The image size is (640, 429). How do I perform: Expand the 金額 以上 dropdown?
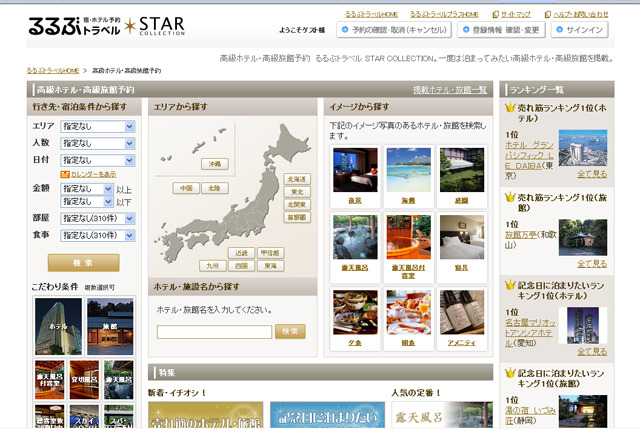click(87, 189)
